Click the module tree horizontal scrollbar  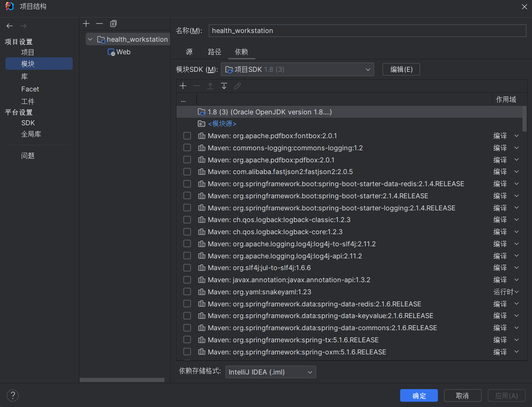[122, 380]
